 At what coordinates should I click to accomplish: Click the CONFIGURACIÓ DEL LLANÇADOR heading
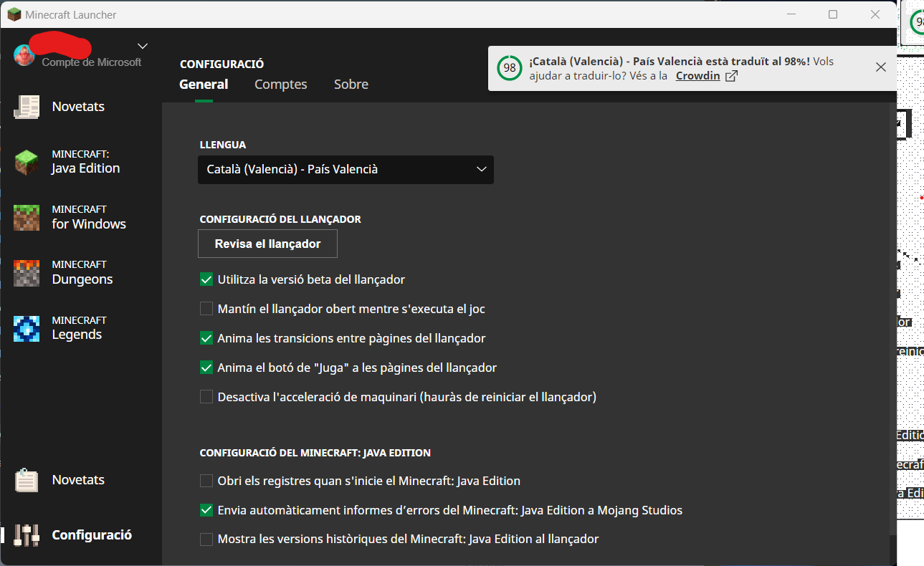(x=280, y=219)
